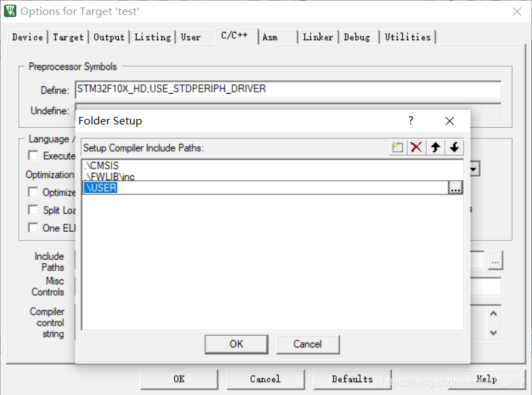The width and height of the screenshot is (532, 395).
Task: Close the Options for Target window
Action: (x=517, y=12)
